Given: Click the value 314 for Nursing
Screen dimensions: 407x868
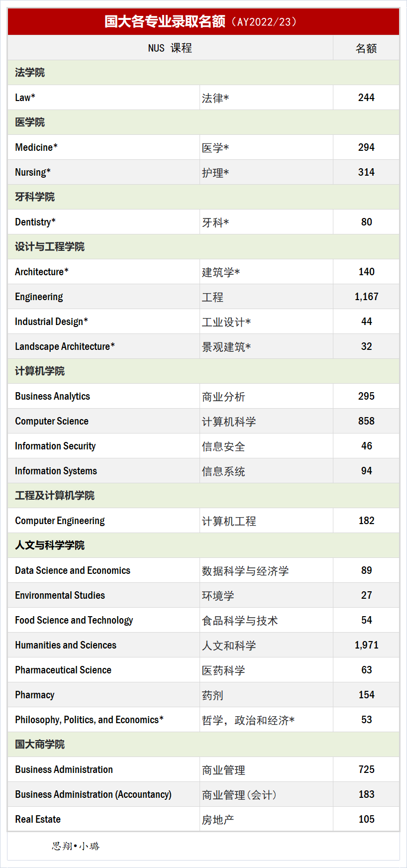Looking at the screenshot, I should [366, 172].
